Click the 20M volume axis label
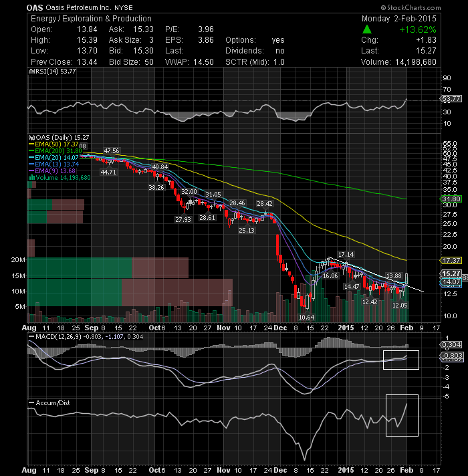 pos(18,260)
